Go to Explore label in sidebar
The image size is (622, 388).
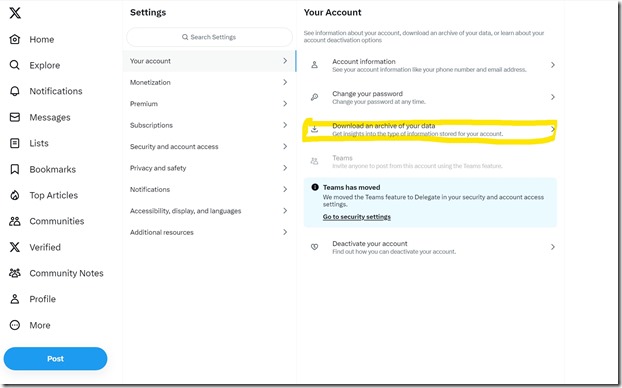[45, 65]
